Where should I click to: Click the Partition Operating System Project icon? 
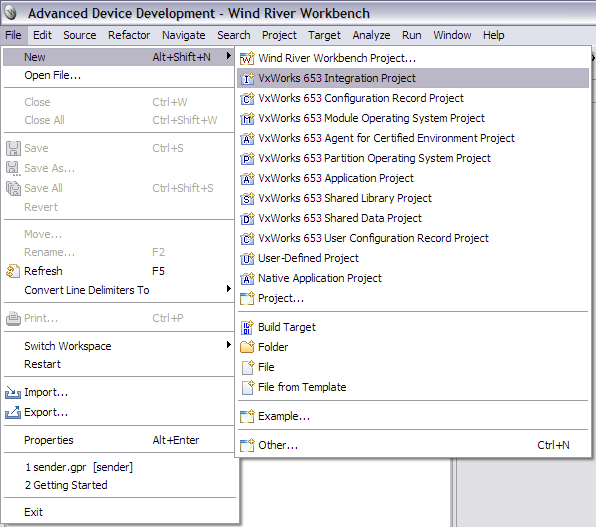(247, 158)
